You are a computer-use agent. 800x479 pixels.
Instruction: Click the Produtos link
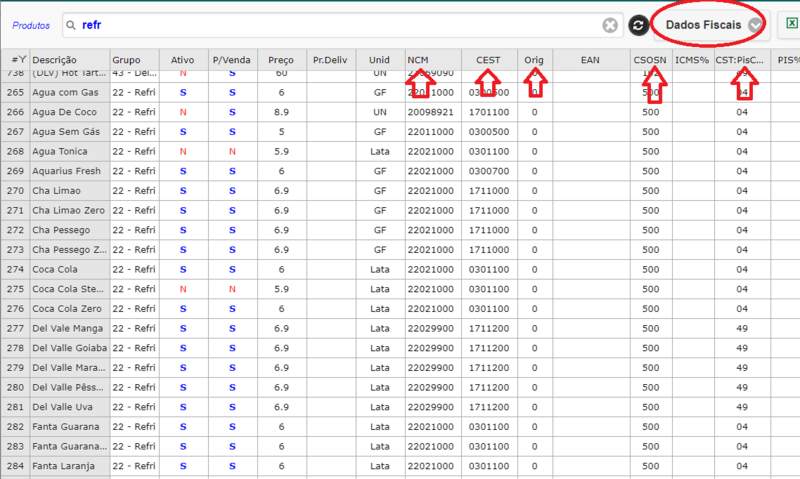coord(31,26)
